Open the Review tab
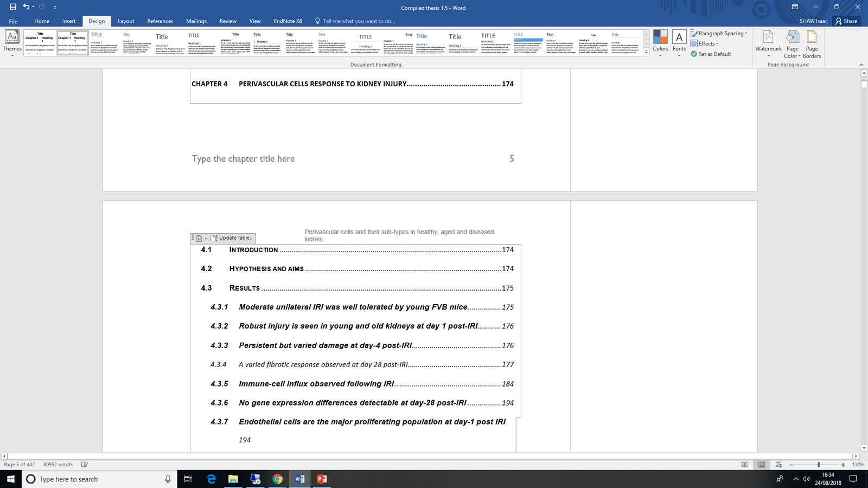This screenshot has width=868, height=488. pos(228,21)
